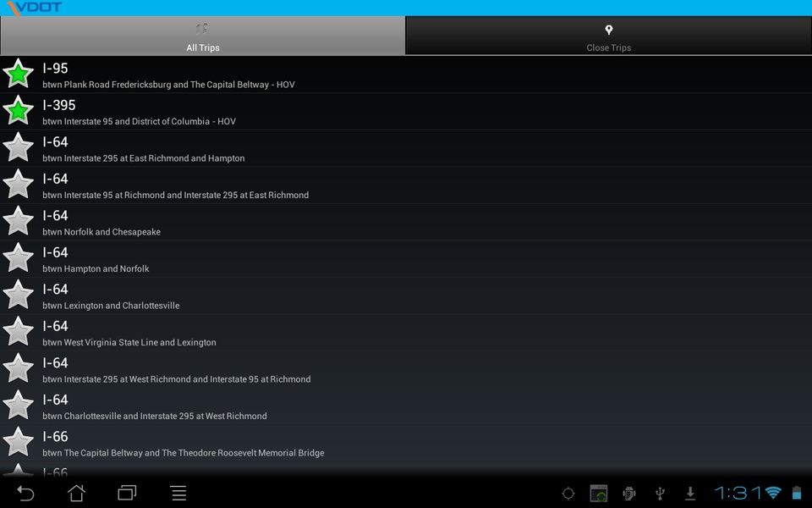
Task: Tap the USB connection status icon
Action: 660,494
